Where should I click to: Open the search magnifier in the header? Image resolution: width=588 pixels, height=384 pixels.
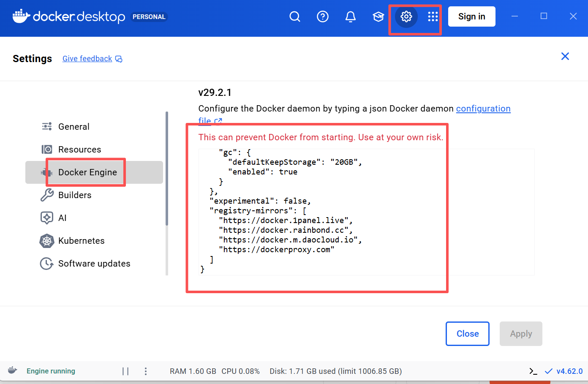pyautogui.click(x=295, y=16)
